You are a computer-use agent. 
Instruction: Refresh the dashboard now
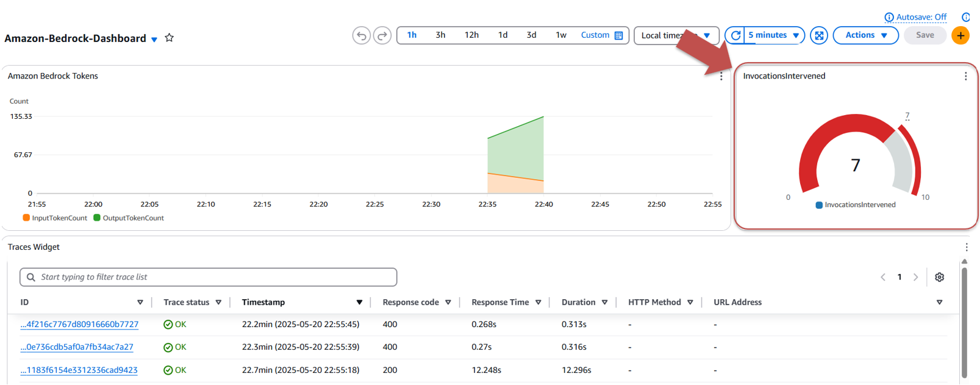(x=735, y=35)
